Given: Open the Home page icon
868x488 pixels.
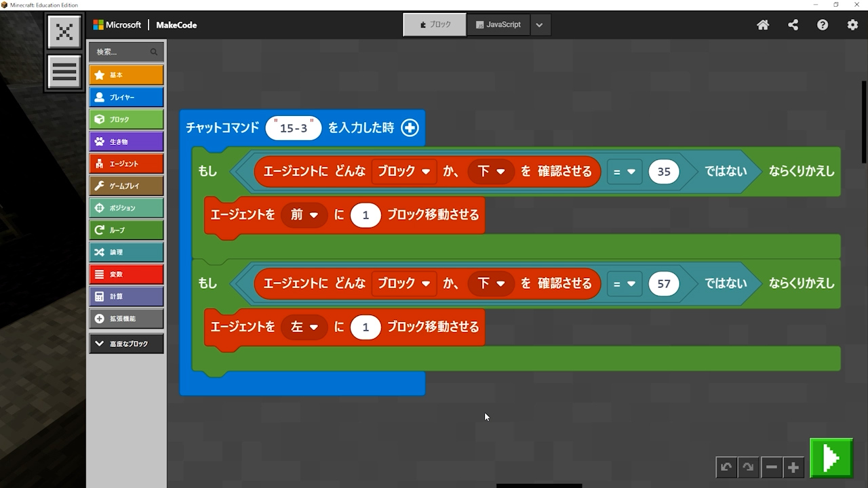Looking at the screenshot, I should click(763, 25).
